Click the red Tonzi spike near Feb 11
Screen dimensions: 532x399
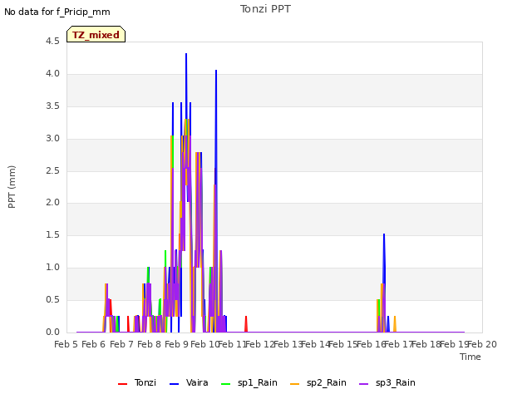(246, 323)
